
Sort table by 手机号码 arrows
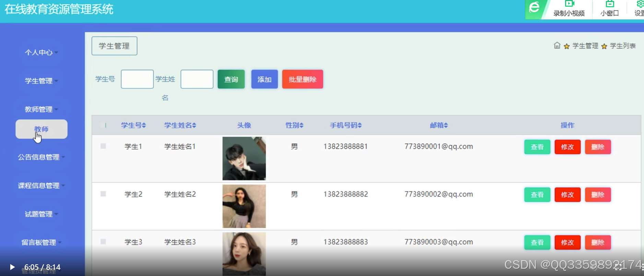coord(360,125)
